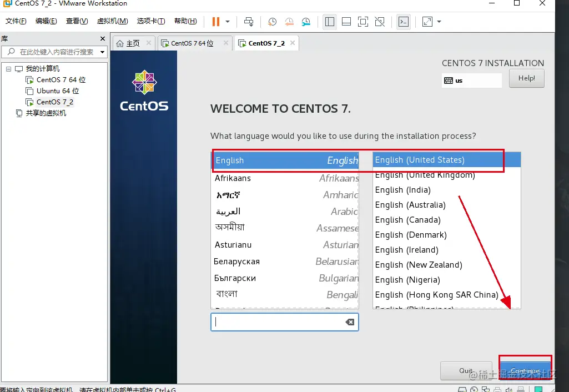Choose English (United Kingdom) locale

tap(447, 175)
